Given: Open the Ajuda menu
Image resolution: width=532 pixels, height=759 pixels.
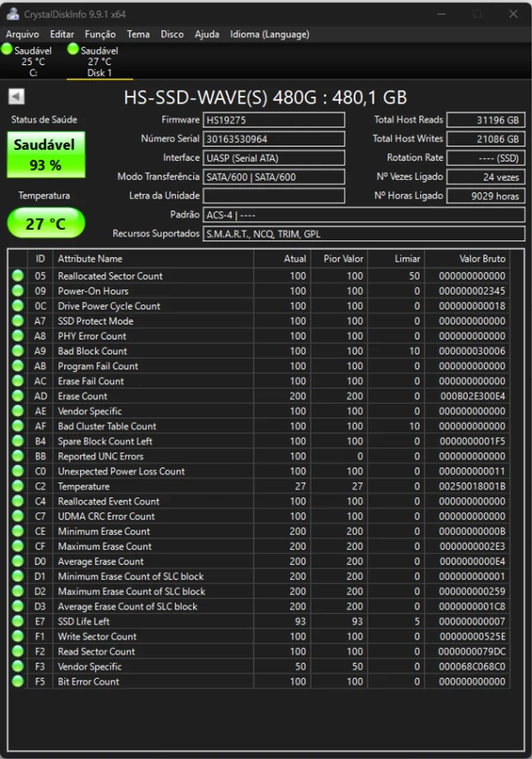Looking at the screenshot, I should pos(207,34).
